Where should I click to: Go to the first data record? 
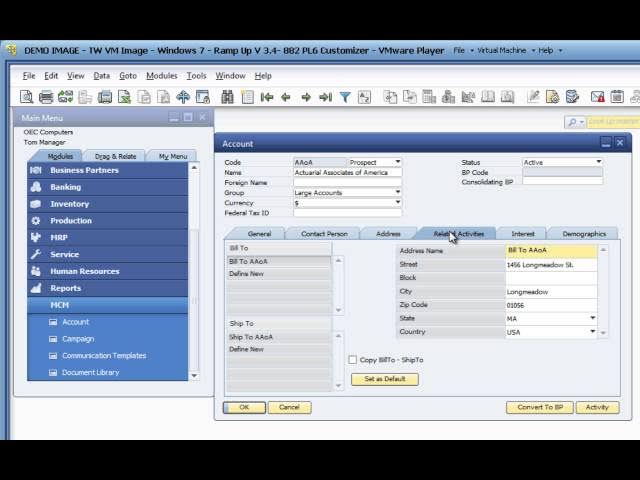(267, 97)
